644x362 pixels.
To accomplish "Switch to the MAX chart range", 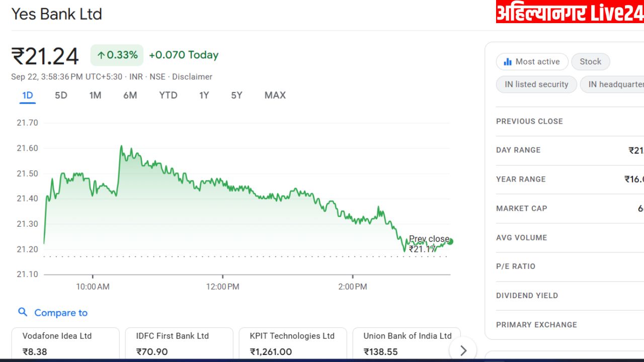I will click(x=275, y=95).
